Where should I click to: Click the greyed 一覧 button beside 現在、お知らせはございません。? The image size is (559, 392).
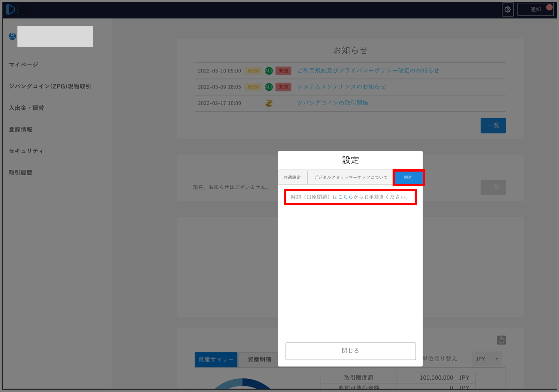[x=493, y=187]
